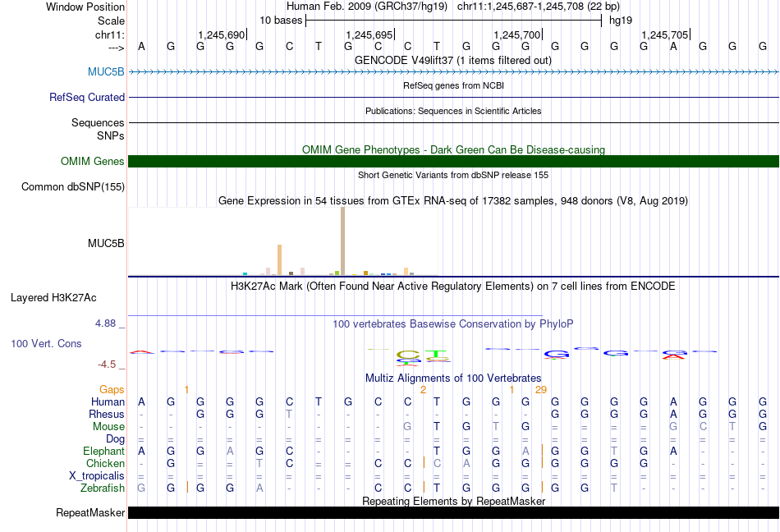Click the MUC5B gene arrow line
The height and width of the screenshot is (532, 780).
pyautogui.click(x=454, y=72)
